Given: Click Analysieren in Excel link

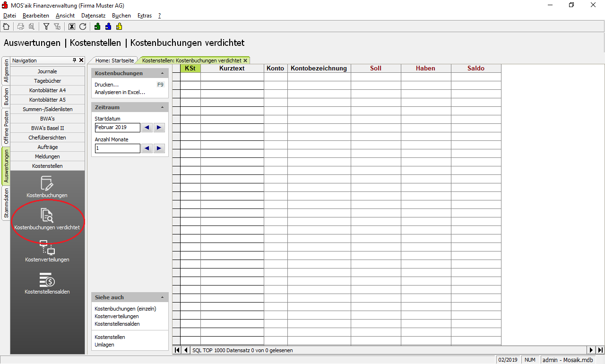Looking at the screenshot, I should coord(120,92).
